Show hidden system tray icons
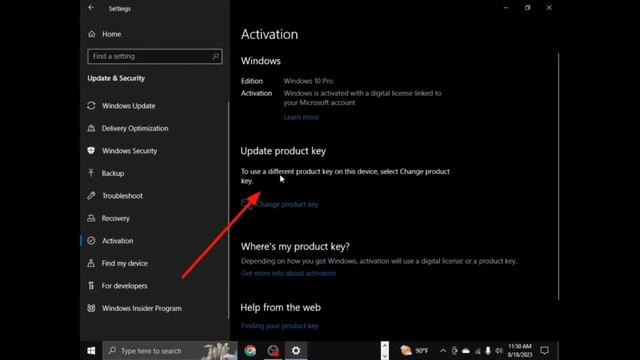 tap(443, 351)
